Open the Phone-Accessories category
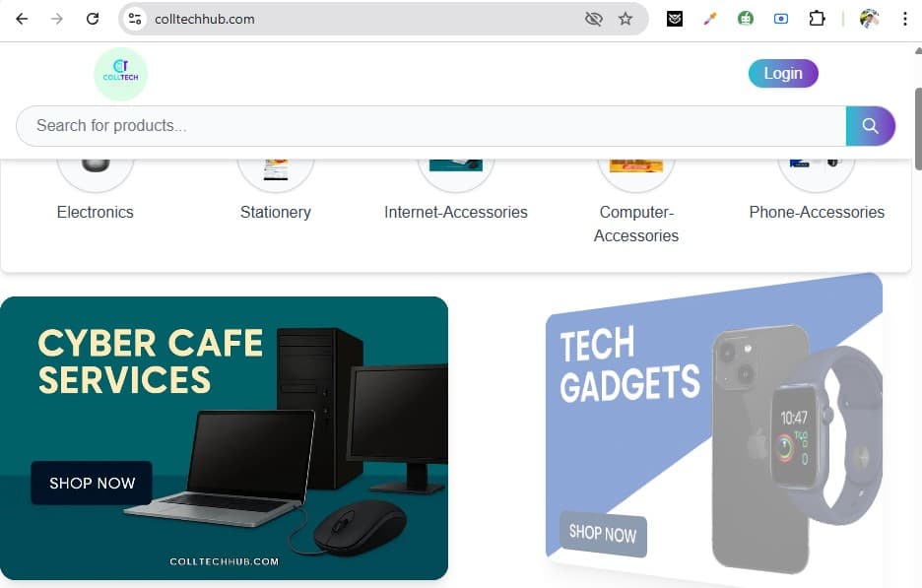The width and height of the screenshot is (922, 588). coord(817,212)
